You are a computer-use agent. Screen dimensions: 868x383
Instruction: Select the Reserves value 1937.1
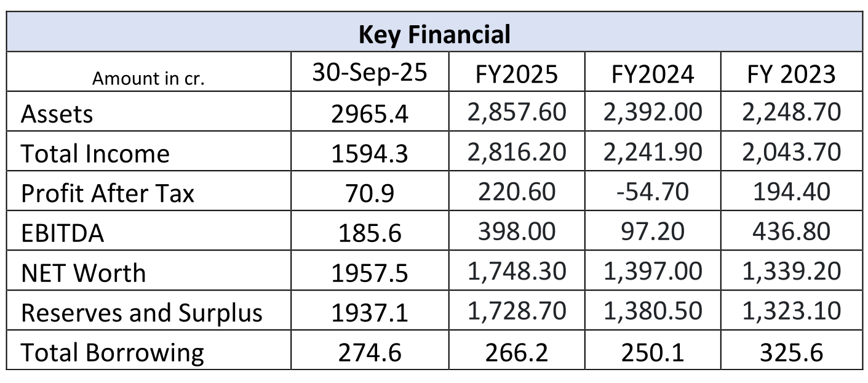(x=370, y=313)
